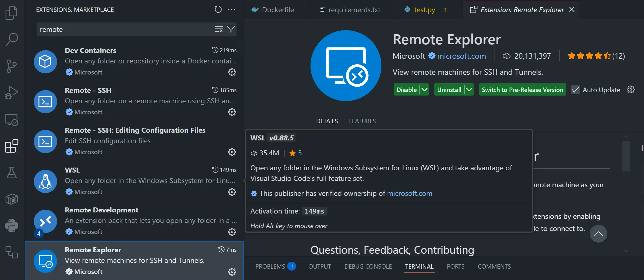Expand the Disable button dropdown arrow
This screenshot has height=280, width=644.
tap(424, 90)
